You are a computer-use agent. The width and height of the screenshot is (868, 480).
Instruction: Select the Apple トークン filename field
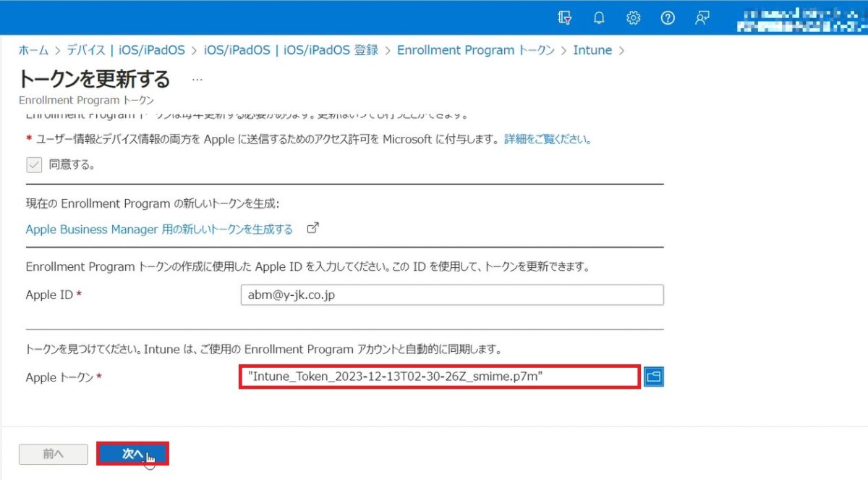tap(440, 376)
